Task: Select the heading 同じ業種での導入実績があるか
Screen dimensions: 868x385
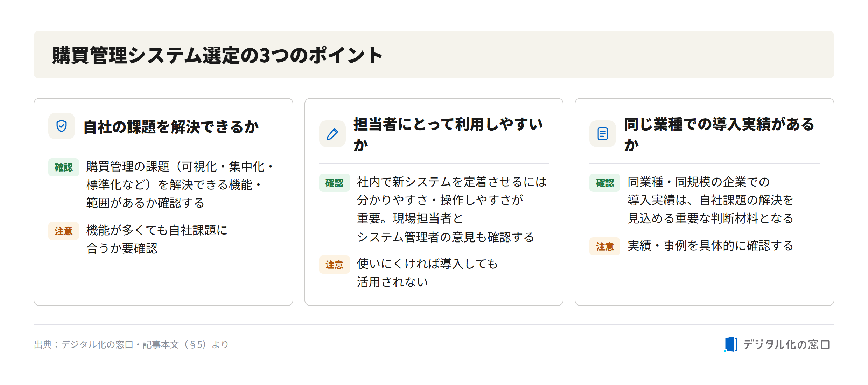Action: [x=719, y=134]
